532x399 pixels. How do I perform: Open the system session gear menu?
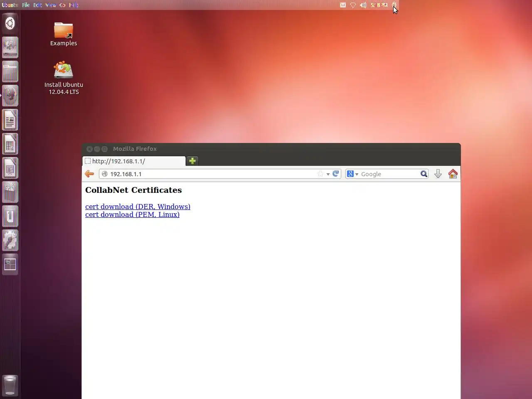(x=394, y=5)
